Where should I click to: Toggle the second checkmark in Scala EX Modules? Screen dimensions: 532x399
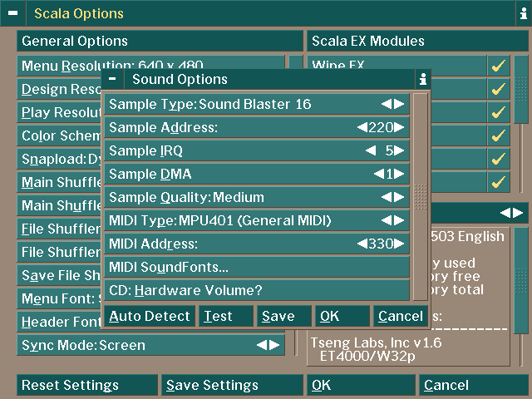499,89
